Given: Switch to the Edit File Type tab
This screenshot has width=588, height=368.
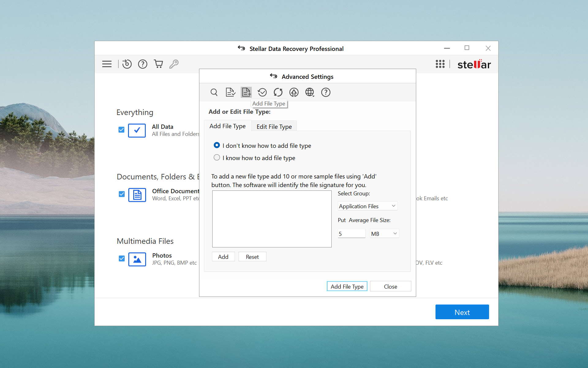Looking at the screenshot, I should click(x=274, y=126).
